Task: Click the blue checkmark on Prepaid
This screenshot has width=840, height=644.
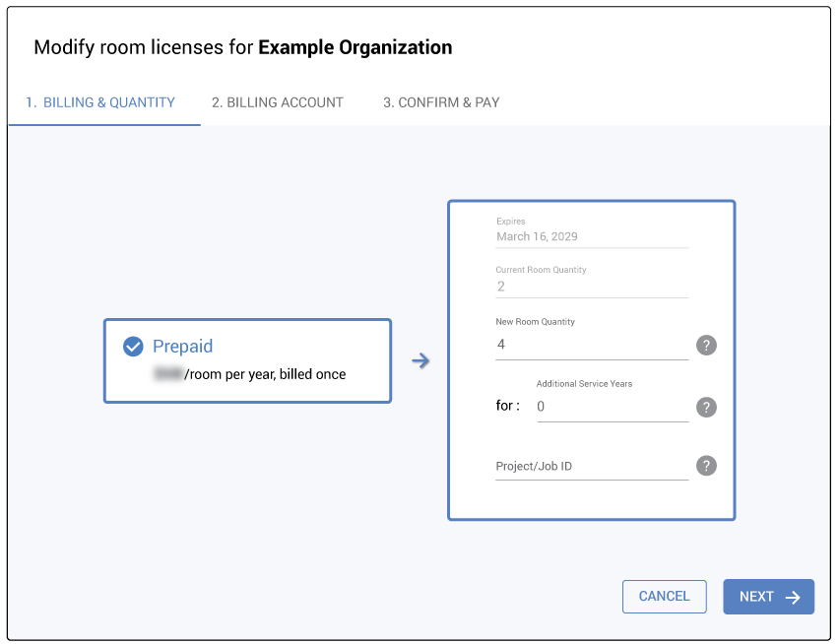Action: tap(133, 347)
